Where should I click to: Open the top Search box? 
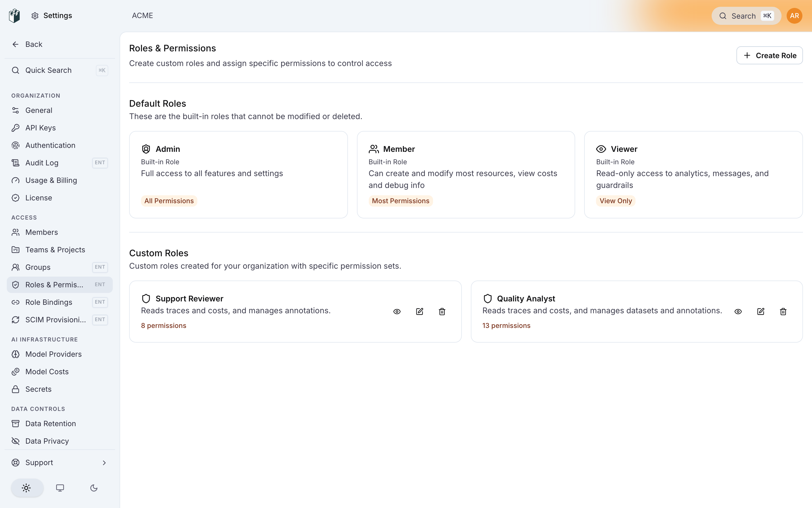(x=746, y=16)
